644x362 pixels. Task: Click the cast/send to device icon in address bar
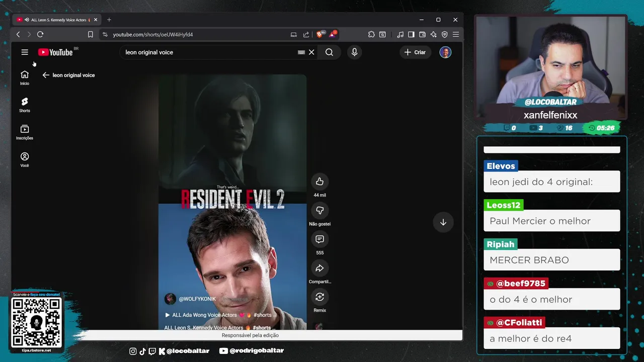pyautogui.click(x=293, y=34)
